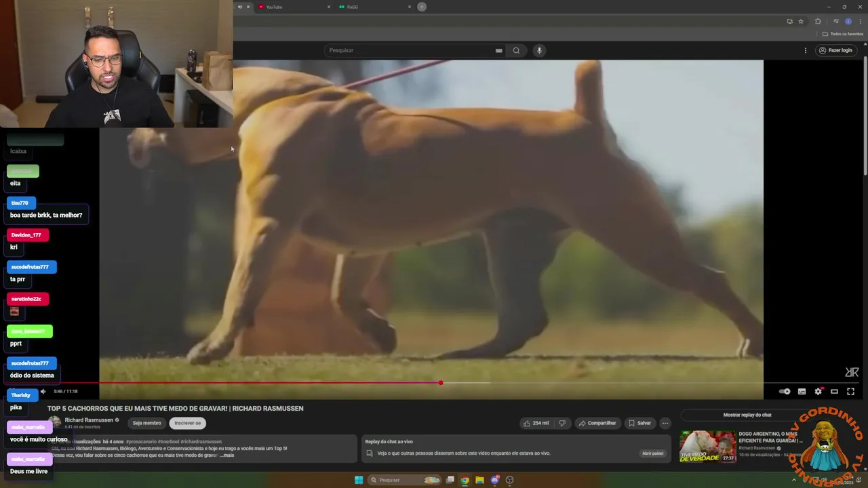The width and height of the screenshot is (868, 488).
Task: Dislike the video
Action: pyautogui.click(x=562, y=423)
